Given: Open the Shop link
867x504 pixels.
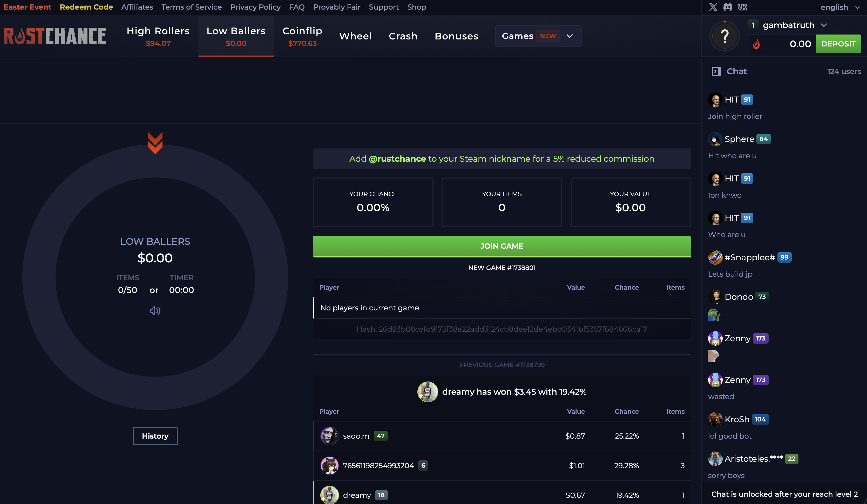Looking at the screenshot, I should 417,7.
